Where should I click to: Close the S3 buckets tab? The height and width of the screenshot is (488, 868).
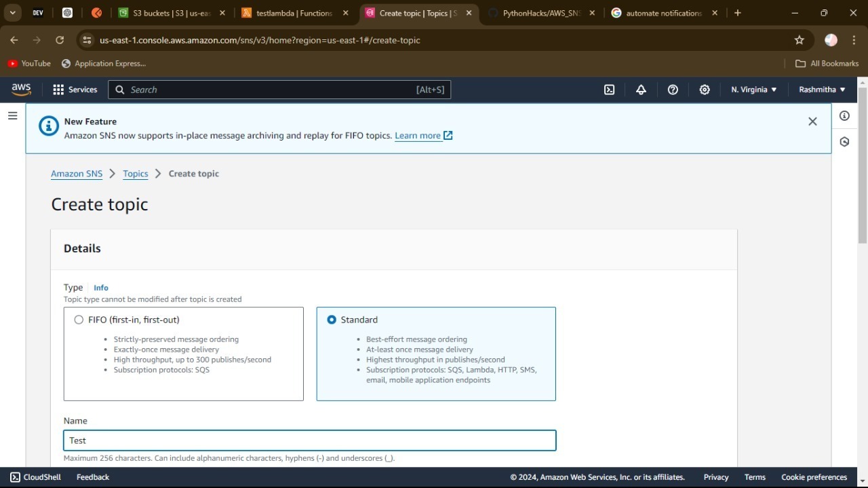(x=222, y=13)
